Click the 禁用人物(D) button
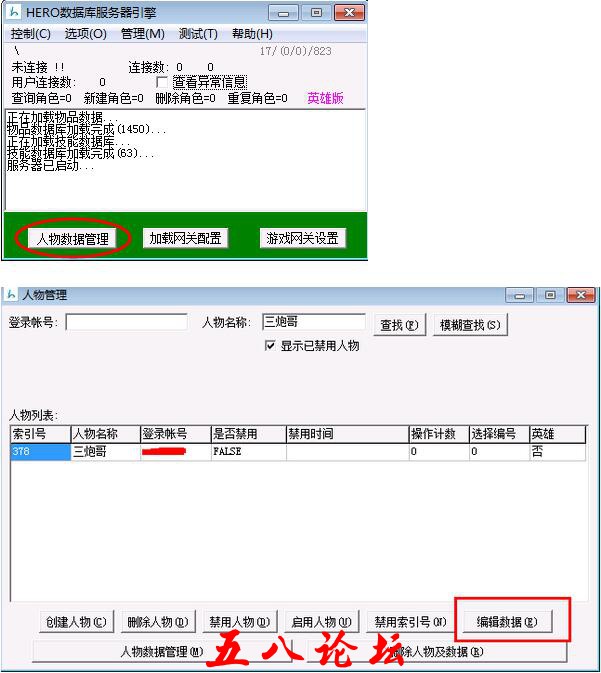Screen dimensions: 601x673 tap(239, 621)
